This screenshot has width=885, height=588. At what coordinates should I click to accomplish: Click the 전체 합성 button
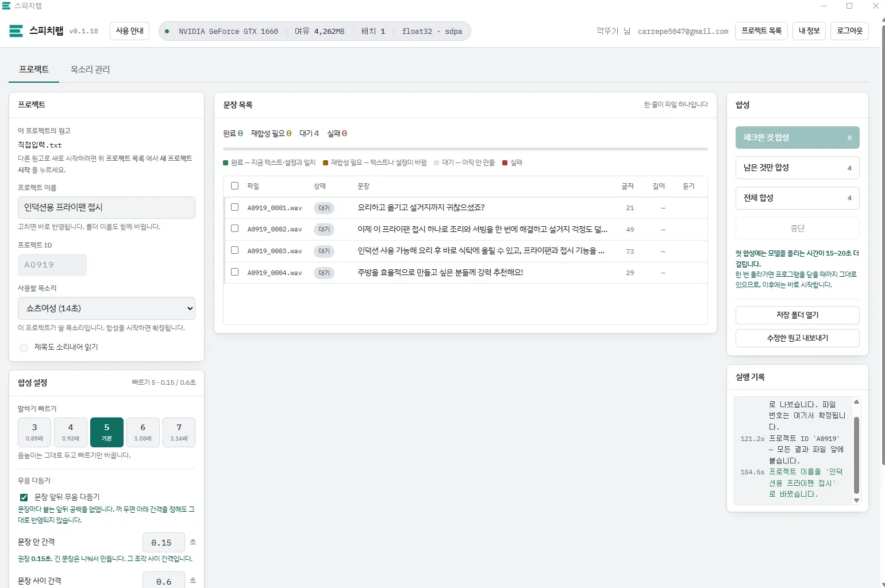point(798,198)
